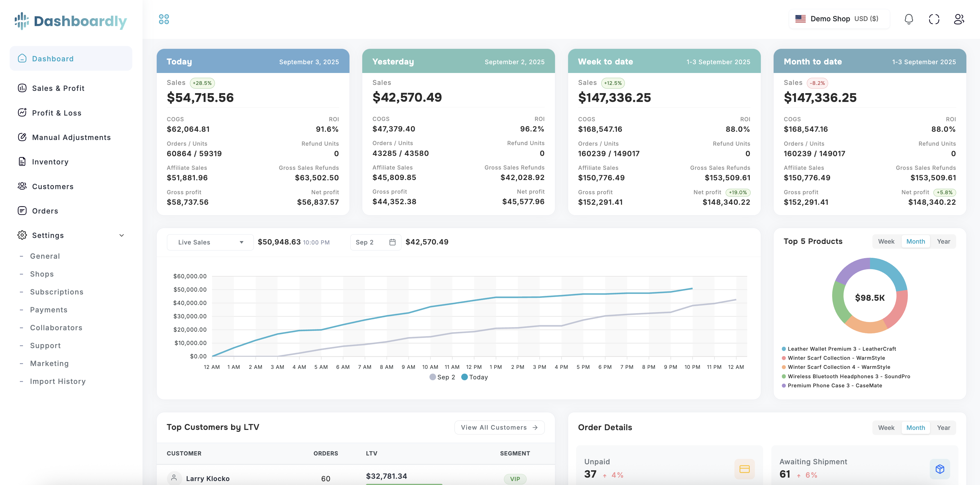The width and height of the screenshot is (980, 485).
Task: Select Subscriptions under Settings
Action: point(56,292)
